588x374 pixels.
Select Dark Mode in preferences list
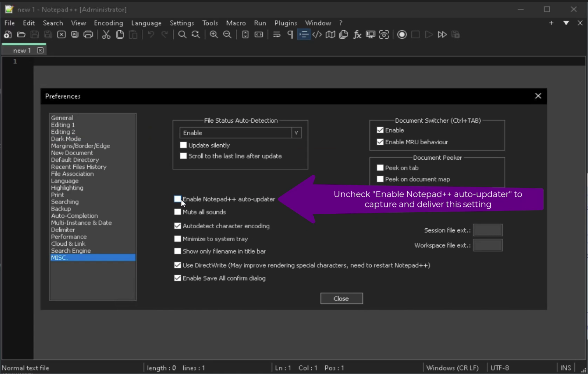coord(66,138)
